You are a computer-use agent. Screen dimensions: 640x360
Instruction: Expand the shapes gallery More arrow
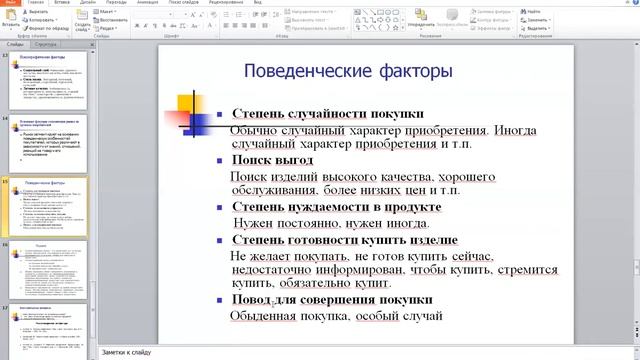pos(403,28)
